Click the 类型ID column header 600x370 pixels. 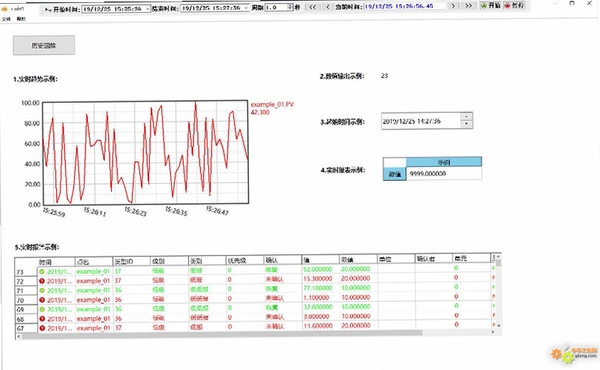click(132, 261)
